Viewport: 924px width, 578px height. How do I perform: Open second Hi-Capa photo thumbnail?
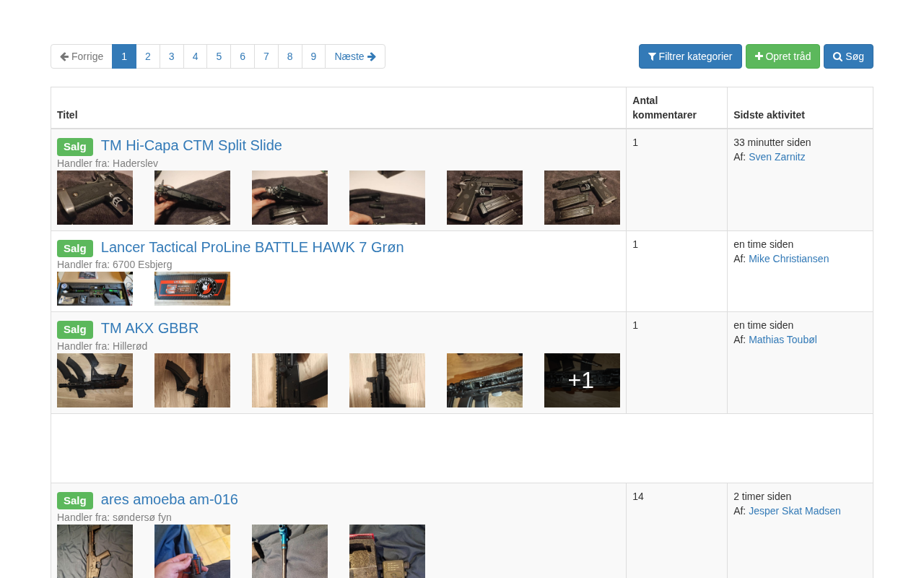[x=192, y=197]
